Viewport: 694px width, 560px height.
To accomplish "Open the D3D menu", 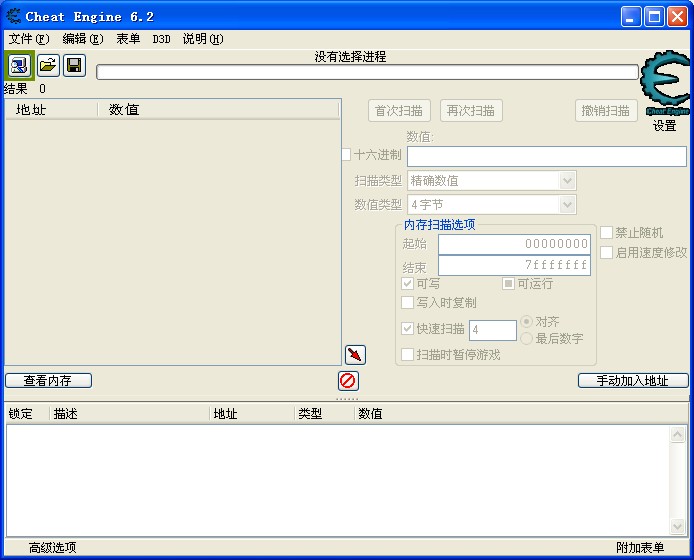I will pos(161,39).
